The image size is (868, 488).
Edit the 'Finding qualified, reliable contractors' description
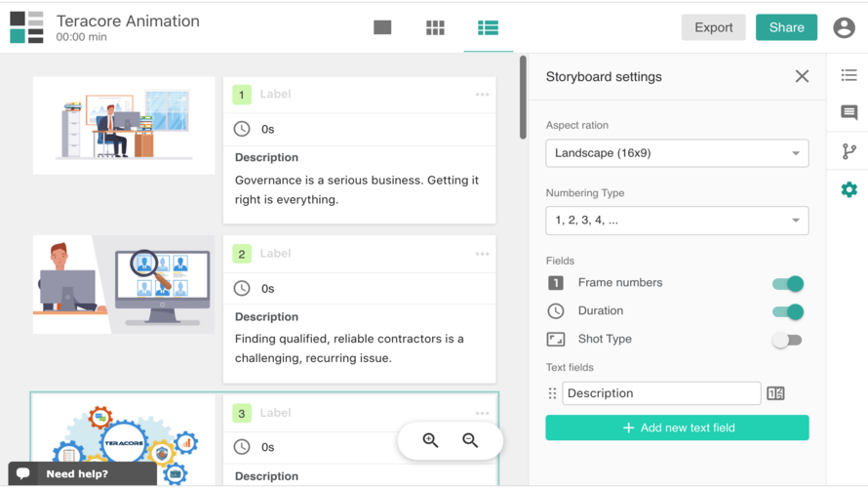349,348
